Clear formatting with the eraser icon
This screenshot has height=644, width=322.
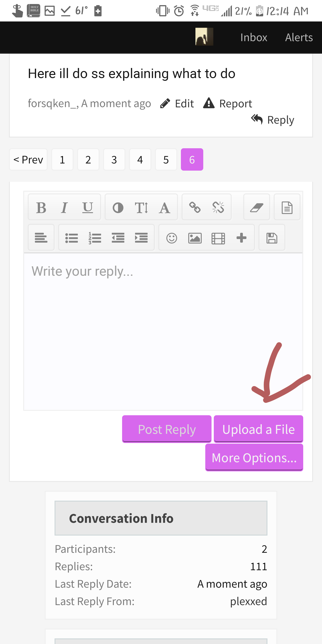(x=257, y=208)
